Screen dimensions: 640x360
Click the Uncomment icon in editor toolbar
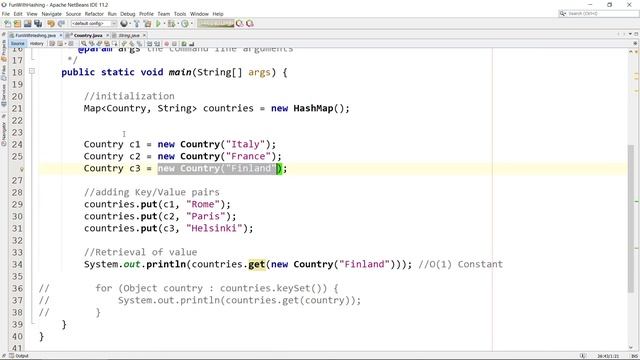coord(191,43)
